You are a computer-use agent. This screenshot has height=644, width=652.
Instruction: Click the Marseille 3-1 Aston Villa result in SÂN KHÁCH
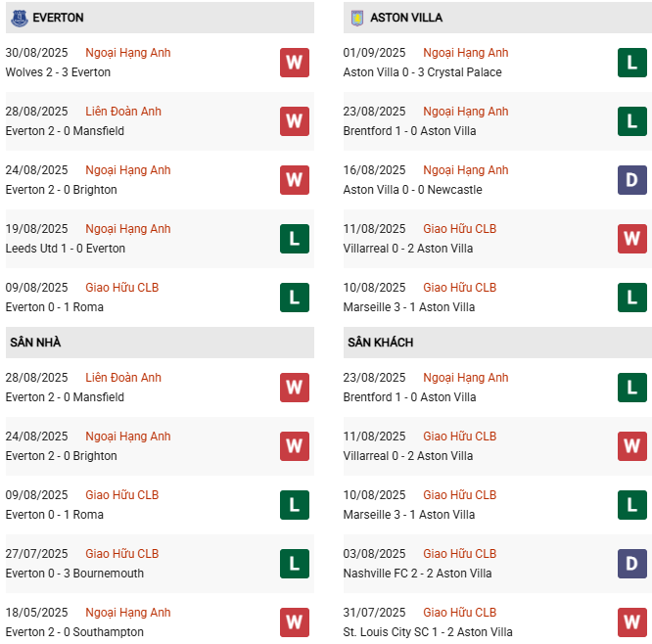click(408, 515)
